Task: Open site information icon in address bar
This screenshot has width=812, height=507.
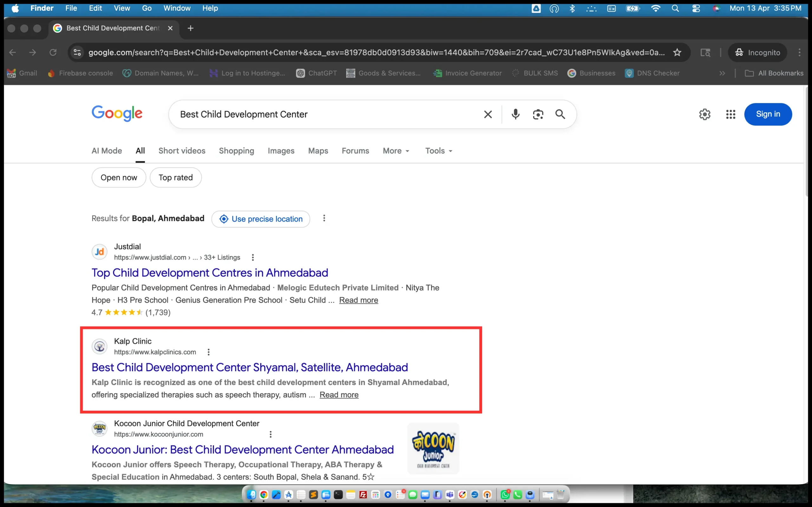Action: tap(77, 52)
